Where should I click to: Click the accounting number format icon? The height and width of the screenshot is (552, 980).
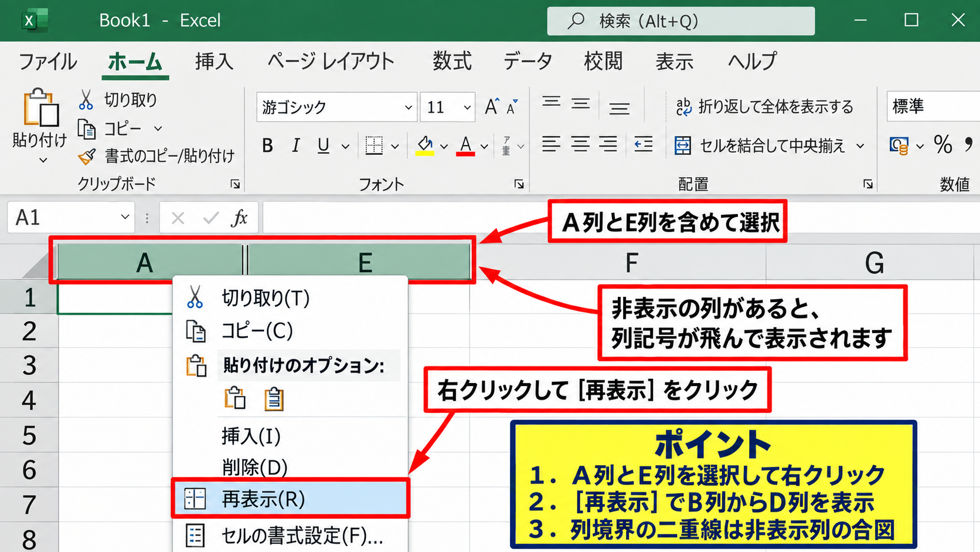click(899, 145)
